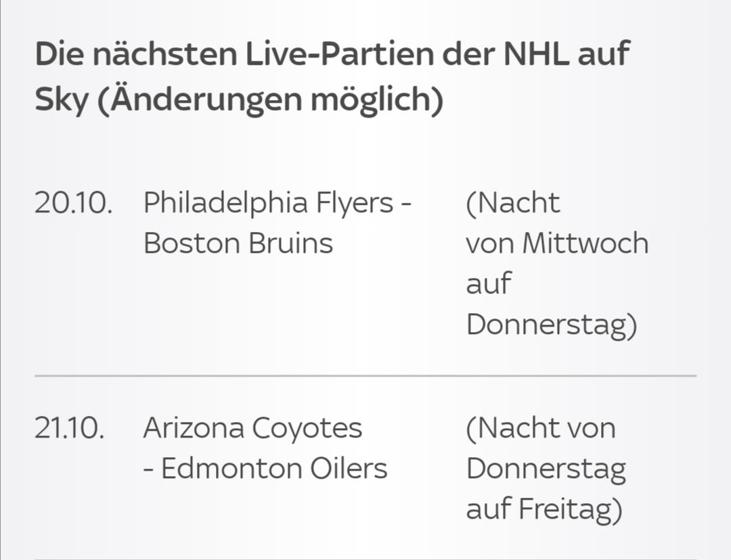Select the date "21.10."
The width and height of the screenshot is (731, 560).
[70, 428]
